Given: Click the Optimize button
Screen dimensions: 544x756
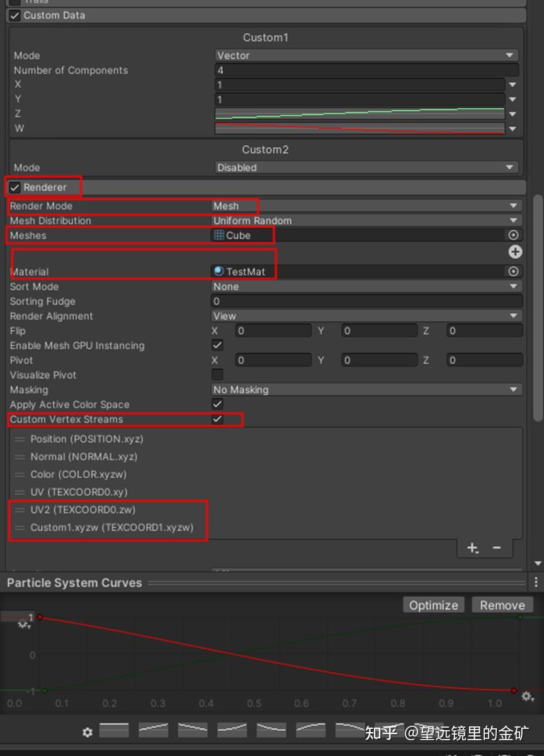Looking at the screenshot, I should point(433,604).
